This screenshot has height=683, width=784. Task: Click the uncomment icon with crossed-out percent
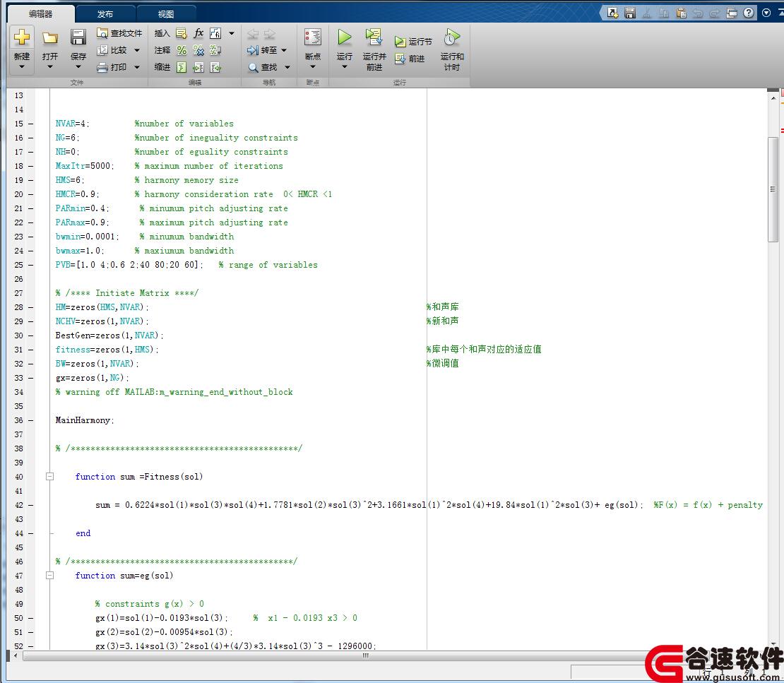click(x=198, y=50)
